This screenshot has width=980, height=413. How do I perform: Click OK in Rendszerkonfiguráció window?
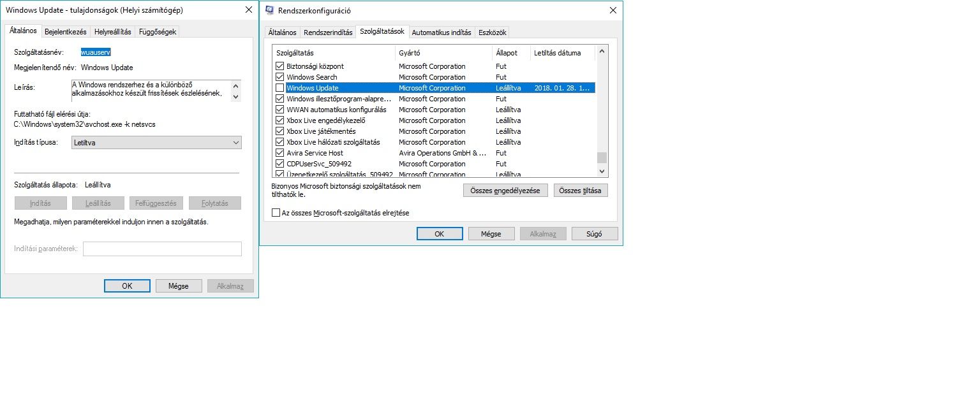[x=440, y=234]
